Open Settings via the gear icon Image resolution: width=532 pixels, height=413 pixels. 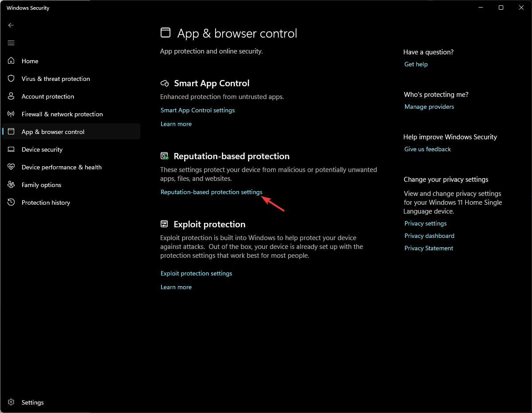12,402
